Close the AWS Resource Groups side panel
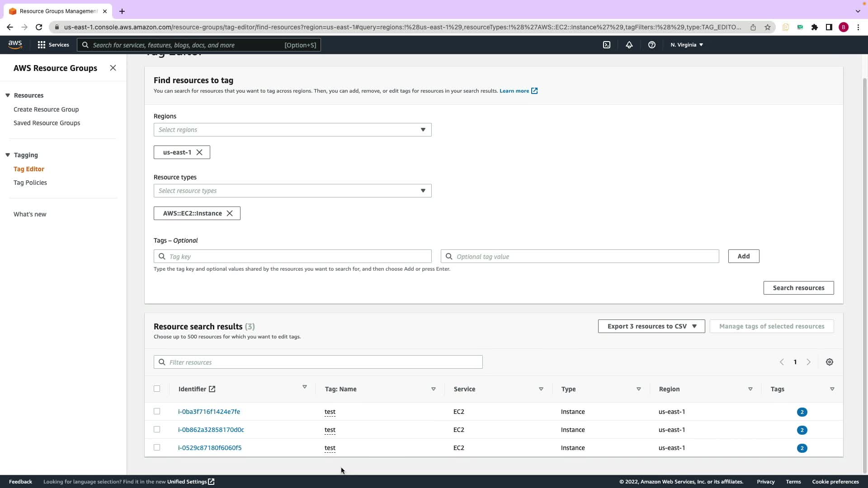868x488 pixels. tap(113, 68)
